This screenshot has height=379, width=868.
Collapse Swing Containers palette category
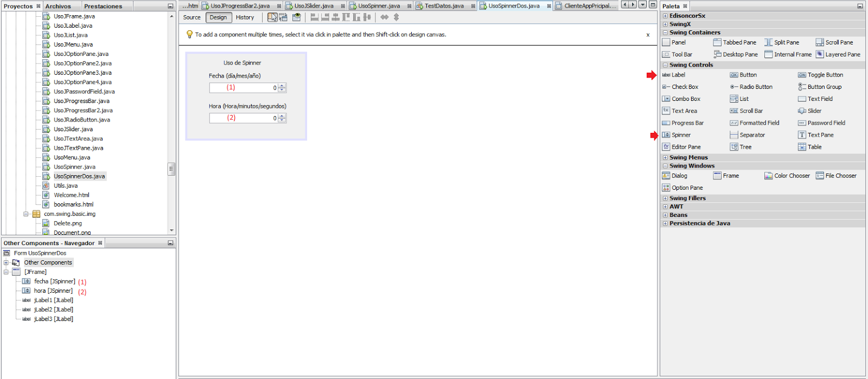pos(665,33)
